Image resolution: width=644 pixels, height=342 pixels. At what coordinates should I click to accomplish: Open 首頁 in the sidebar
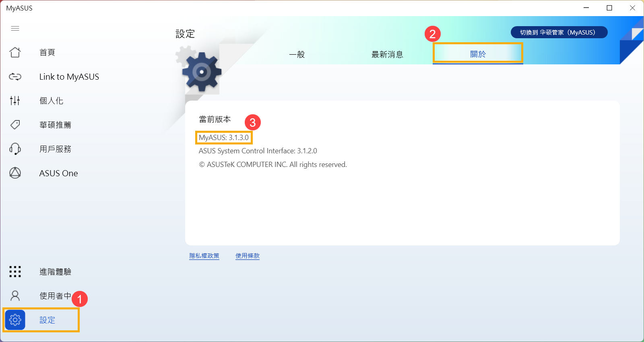coord(47,52)
